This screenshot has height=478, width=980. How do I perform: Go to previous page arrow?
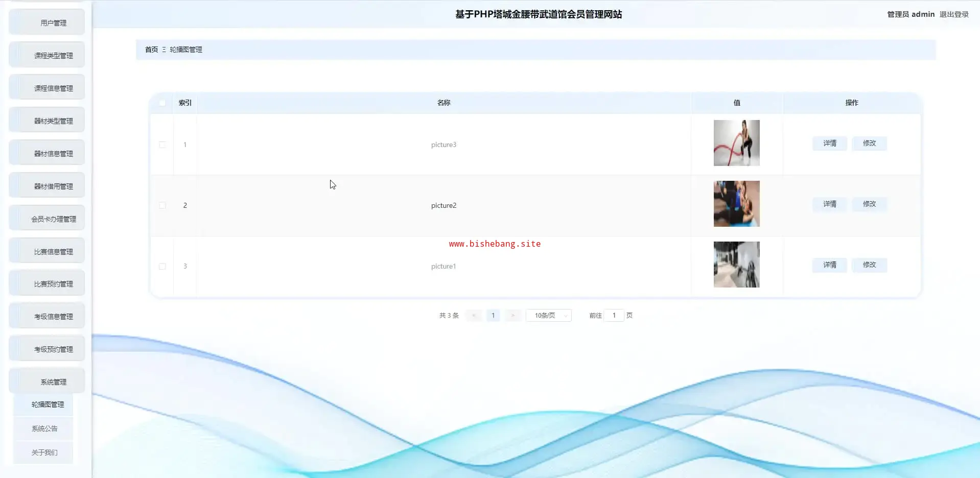[x=474, y=316]
